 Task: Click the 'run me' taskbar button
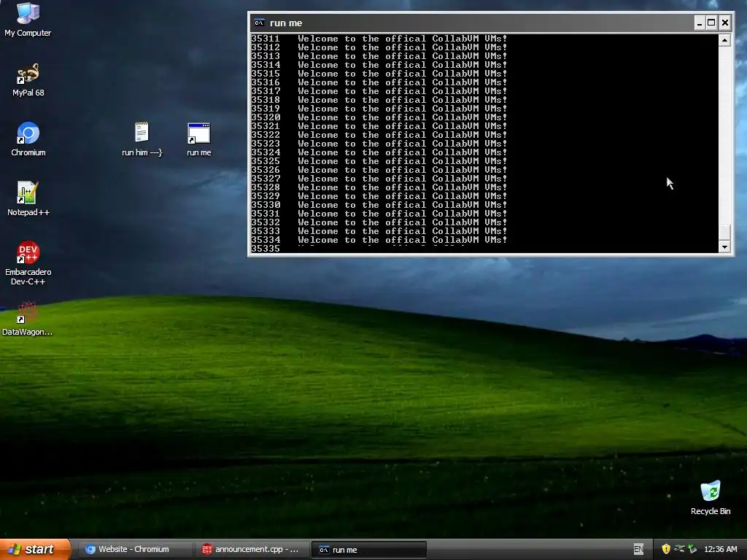click(x=368, y=550)
